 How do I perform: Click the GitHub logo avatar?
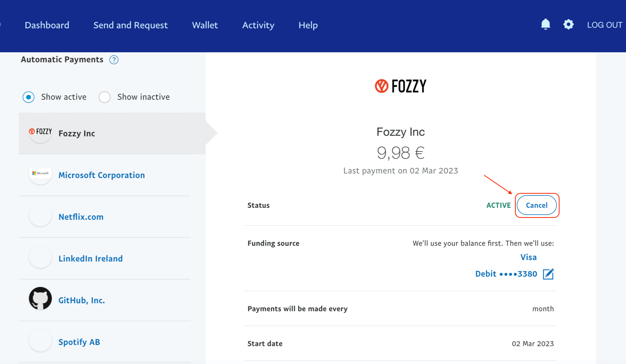[40, 298]
